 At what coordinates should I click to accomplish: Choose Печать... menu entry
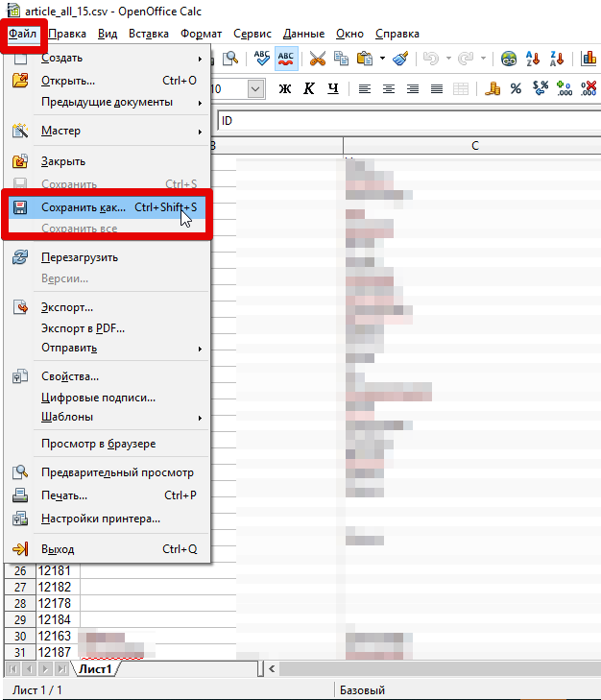[108, 495]
